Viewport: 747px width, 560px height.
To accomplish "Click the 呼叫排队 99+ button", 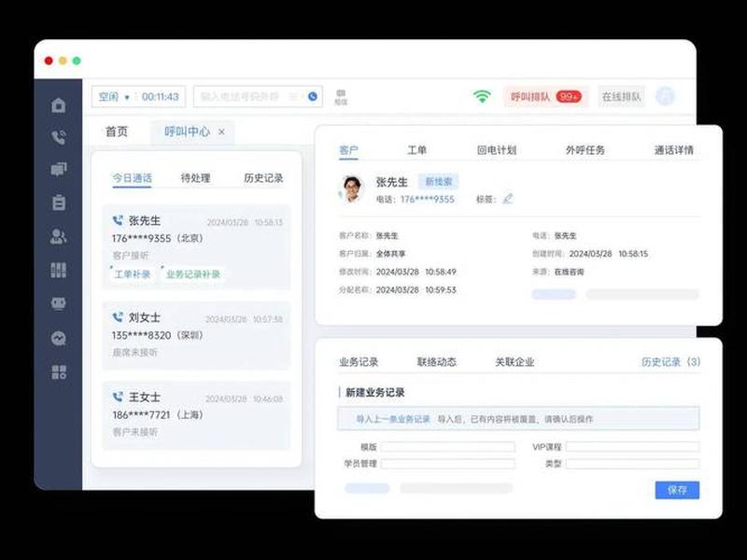I will click(546, 97).
